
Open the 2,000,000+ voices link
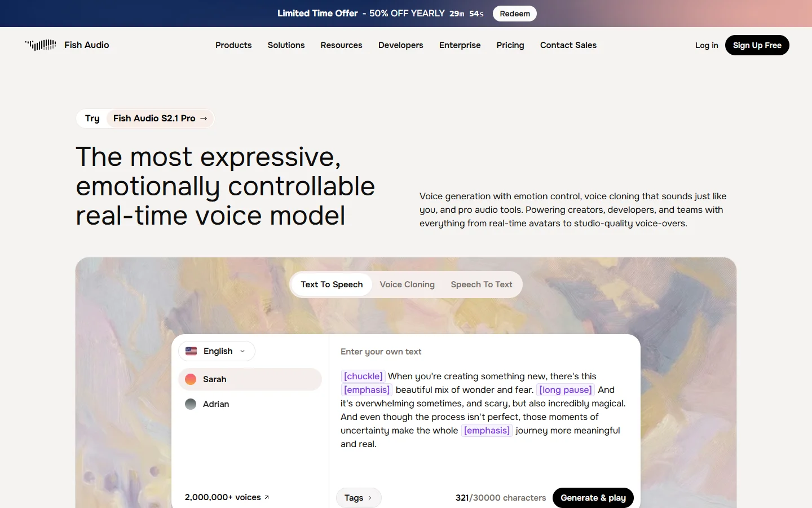[227, 497]
